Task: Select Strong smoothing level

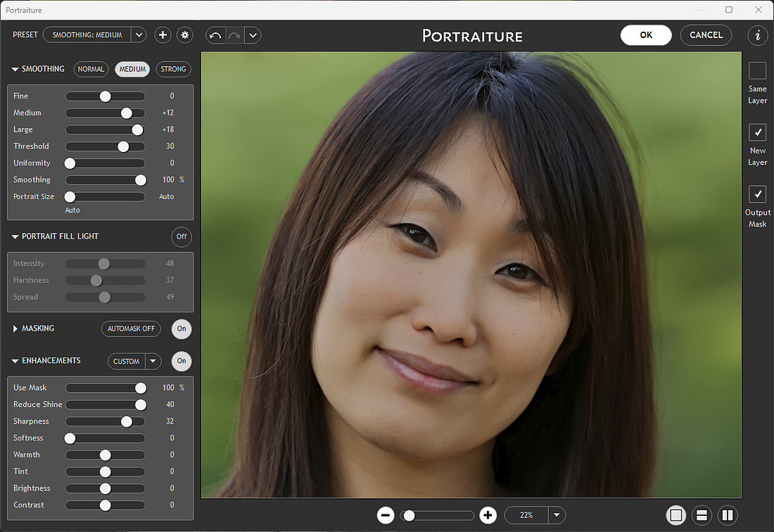Action: tap(173, 69)
